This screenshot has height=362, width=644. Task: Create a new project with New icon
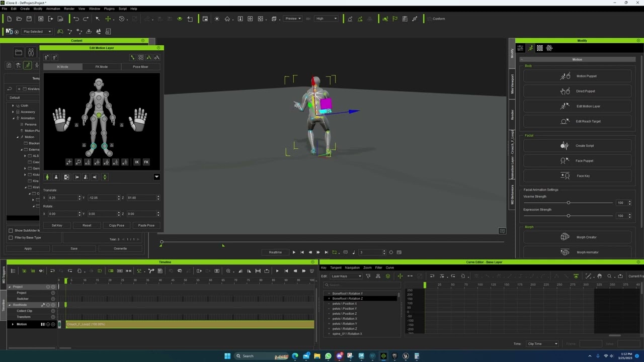click(9, 19)
